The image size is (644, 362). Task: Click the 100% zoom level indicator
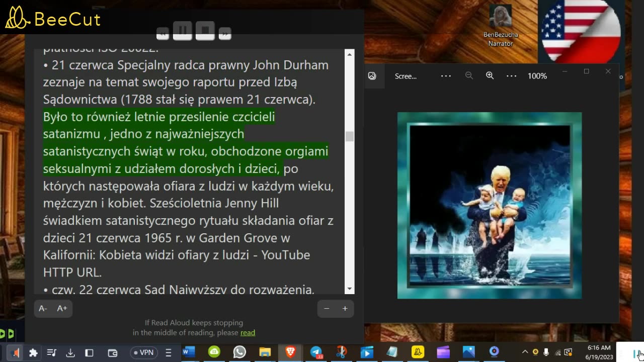[x=537, y=76]
